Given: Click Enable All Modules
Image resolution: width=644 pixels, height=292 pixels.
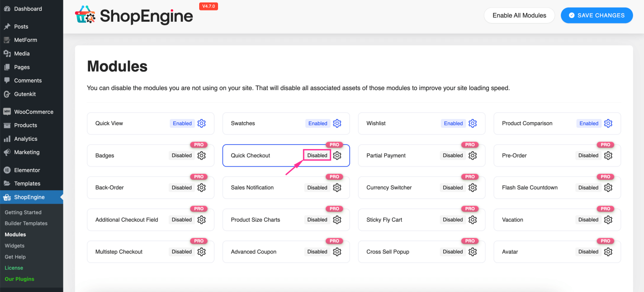Looking at the screenshot, I should tap(519, 15).
